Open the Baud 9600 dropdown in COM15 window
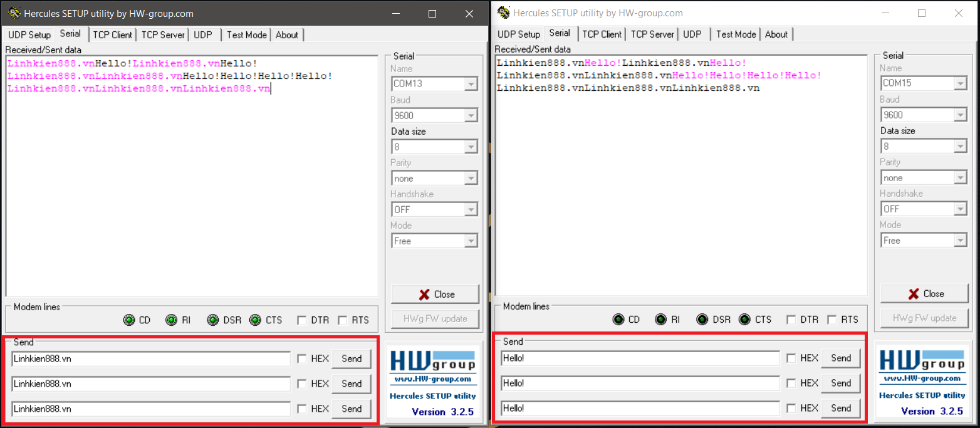The image size is (980, 428). (x=961, y=115)
